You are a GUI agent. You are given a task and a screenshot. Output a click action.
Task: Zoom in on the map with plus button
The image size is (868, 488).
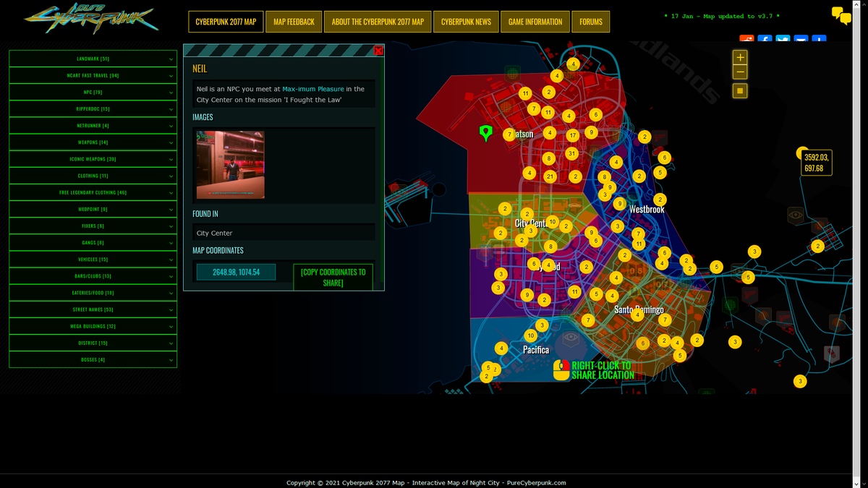click(740, 57)
